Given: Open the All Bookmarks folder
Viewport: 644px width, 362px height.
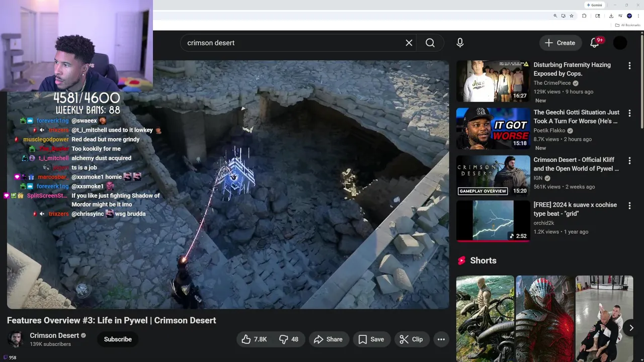Looking at the screenshot, I should 628,25.
